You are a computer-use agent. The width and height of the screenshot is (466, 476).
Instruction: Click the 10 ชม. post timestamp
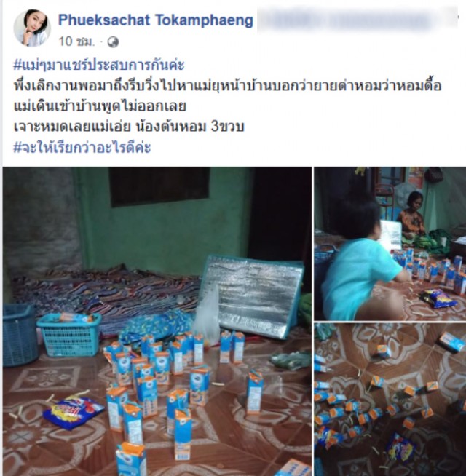point(76,42)
